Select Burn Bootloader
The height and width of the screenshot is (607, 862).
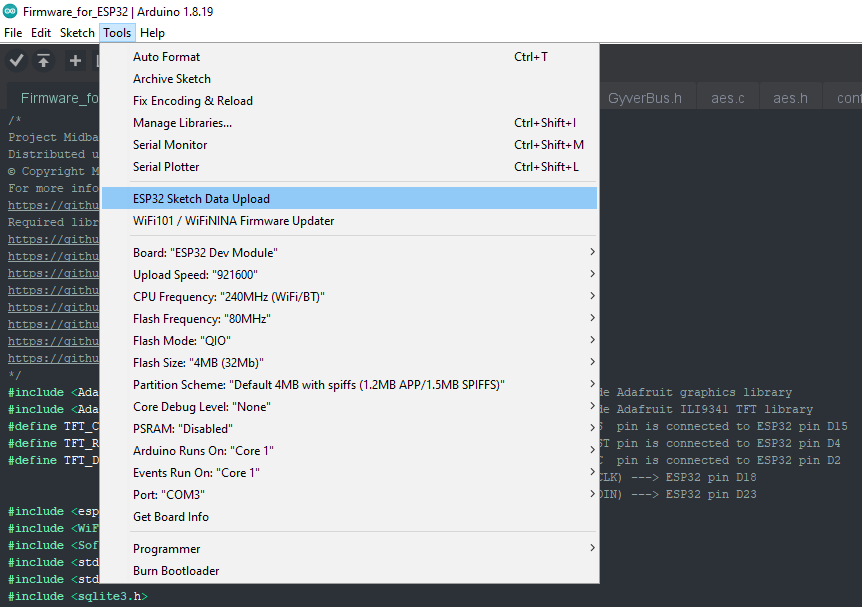[x=349, y=571]
